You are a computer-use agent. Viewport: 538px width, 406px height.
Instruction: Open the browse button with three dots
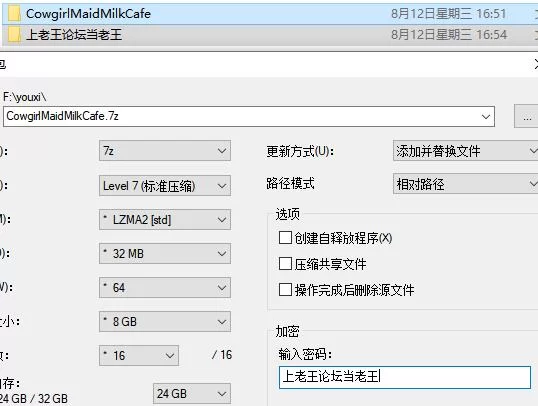tap(527, 117)
